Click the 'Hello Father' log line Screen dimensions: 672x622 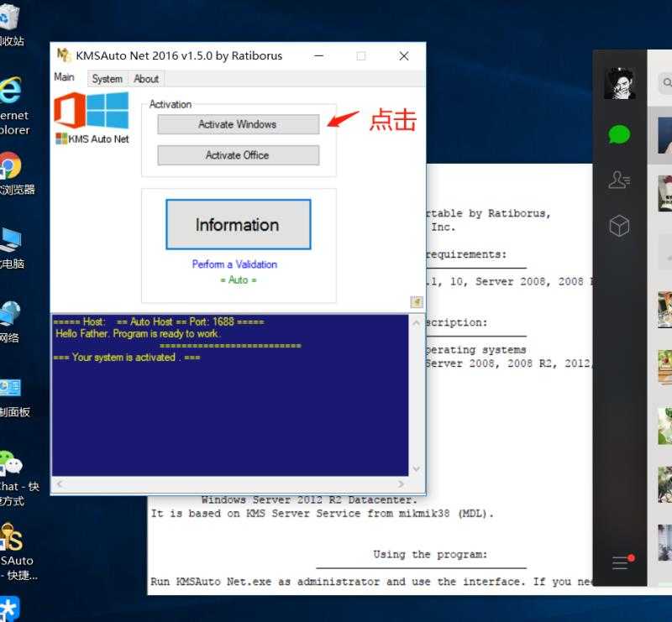coord(138,334)
